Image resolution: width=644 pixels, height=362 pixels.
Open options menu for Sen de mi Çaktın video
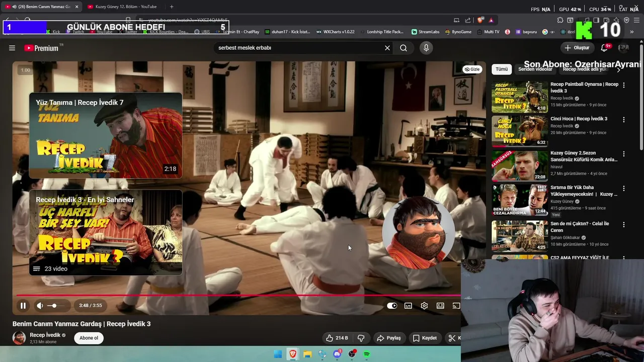point(624,225)
